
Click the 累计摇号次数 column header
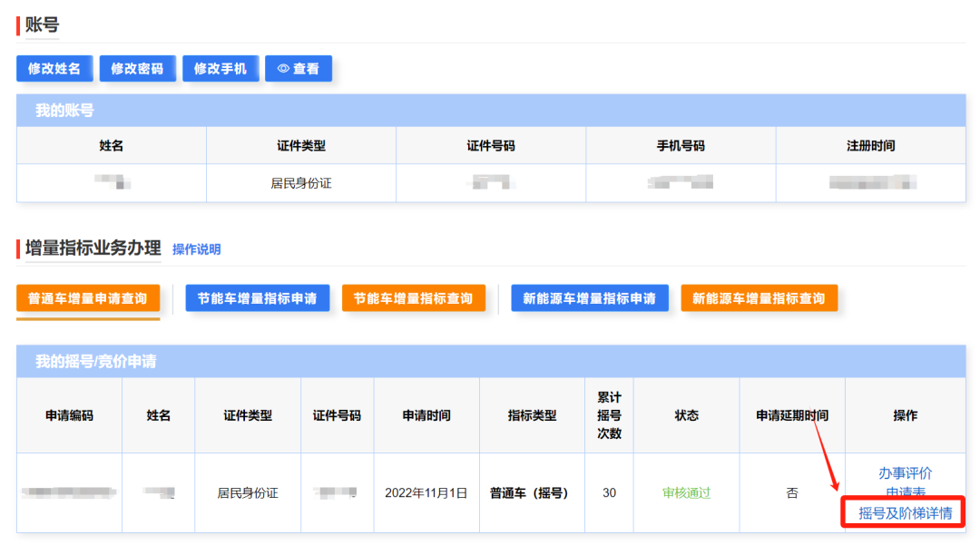tap(610, 415)
